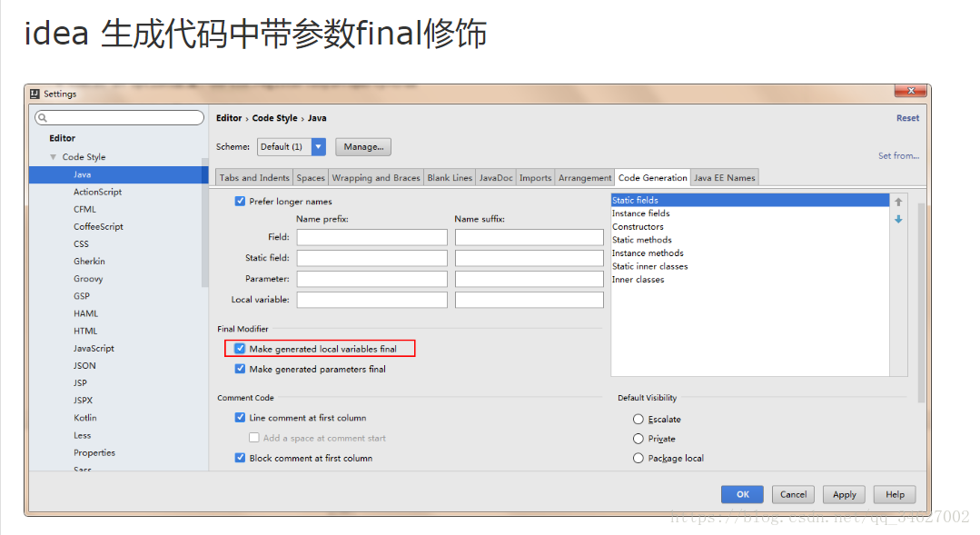Click the Local variable prefix input
Viewport: 980px width, 535px height.
point(371,300)
